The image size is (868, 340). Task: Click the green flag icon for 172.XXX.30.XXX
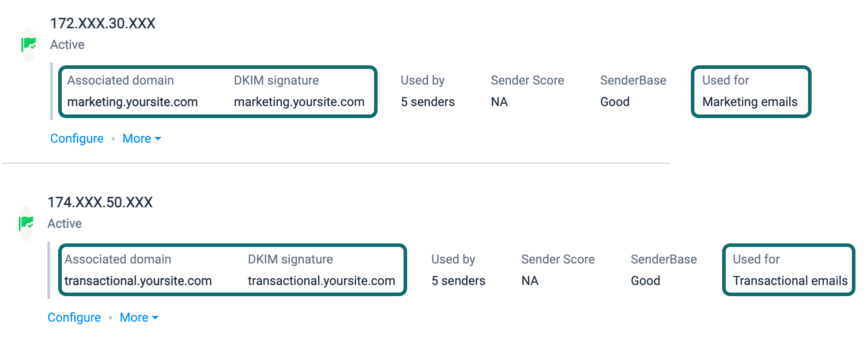29,44
